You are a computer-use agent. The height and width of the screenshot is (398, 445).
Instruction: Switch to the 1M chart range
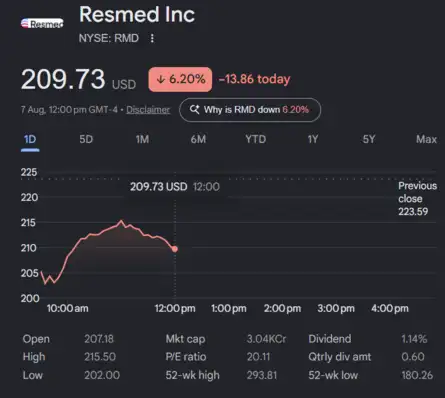click(142, 139)
